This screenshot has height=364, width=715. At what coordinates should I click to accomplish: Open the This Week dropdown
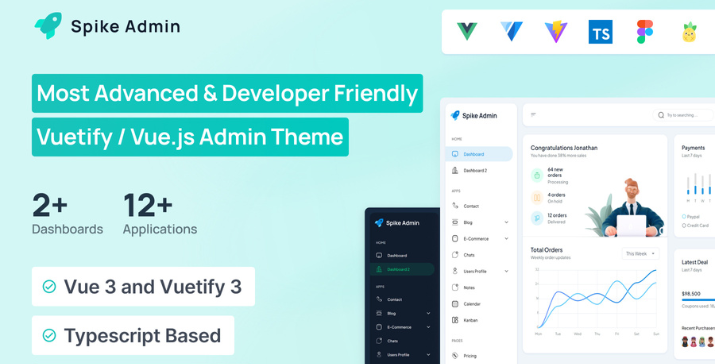click(640, 254)
